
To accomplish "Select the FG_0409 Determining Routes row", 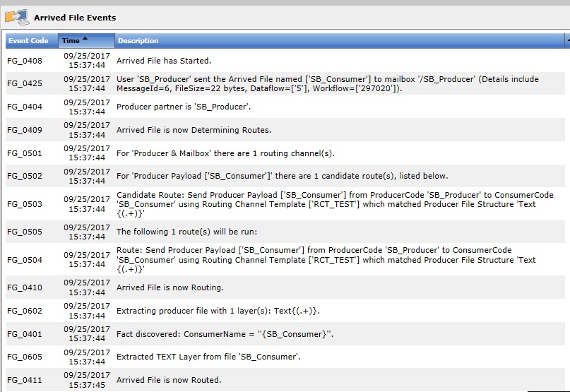I will (x=194, y=130).
